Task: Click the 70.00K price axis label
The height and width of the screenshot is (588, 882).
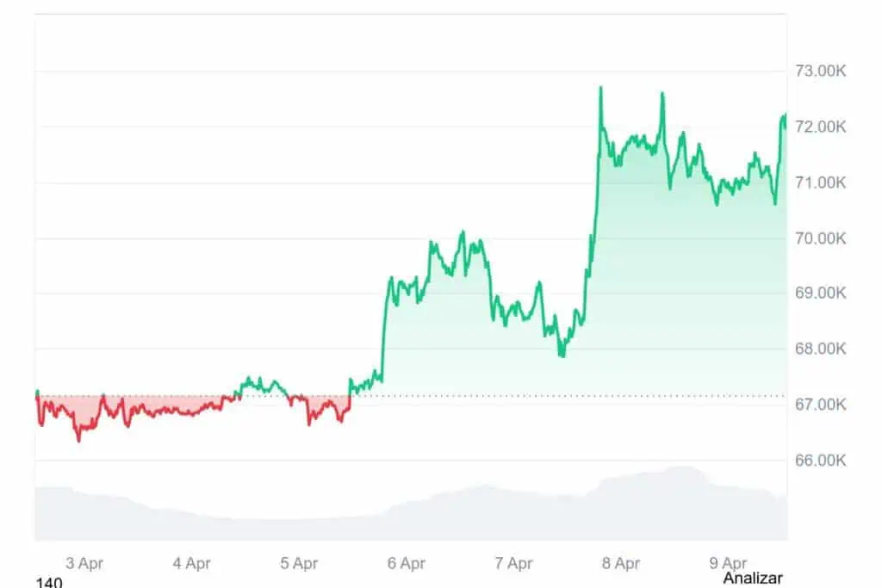Action: (x=821, y=238)
